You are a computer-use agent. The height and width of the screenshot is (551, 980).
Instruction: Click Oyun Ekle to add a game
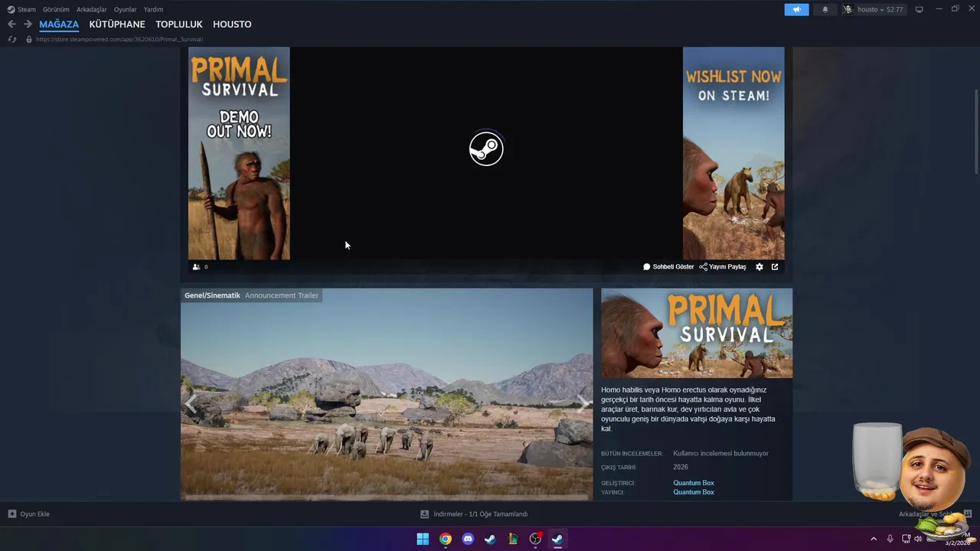pos(28,514)
